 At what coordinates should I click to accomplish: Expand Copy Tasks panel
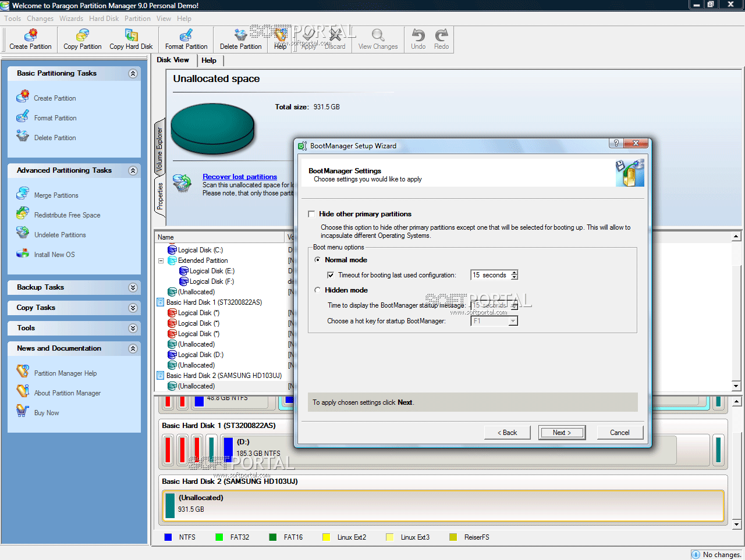point(133,308)
